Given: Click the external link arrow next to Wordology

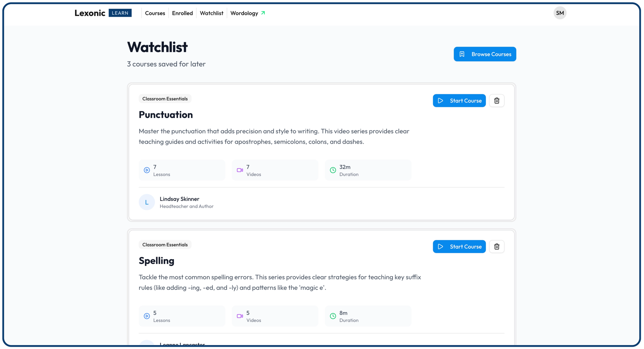Looking at the screenshot, I should point(263,13).
